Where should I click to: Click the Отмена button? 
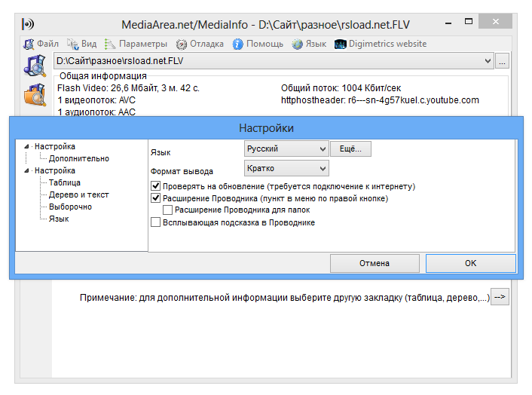(x=375, y=263)
